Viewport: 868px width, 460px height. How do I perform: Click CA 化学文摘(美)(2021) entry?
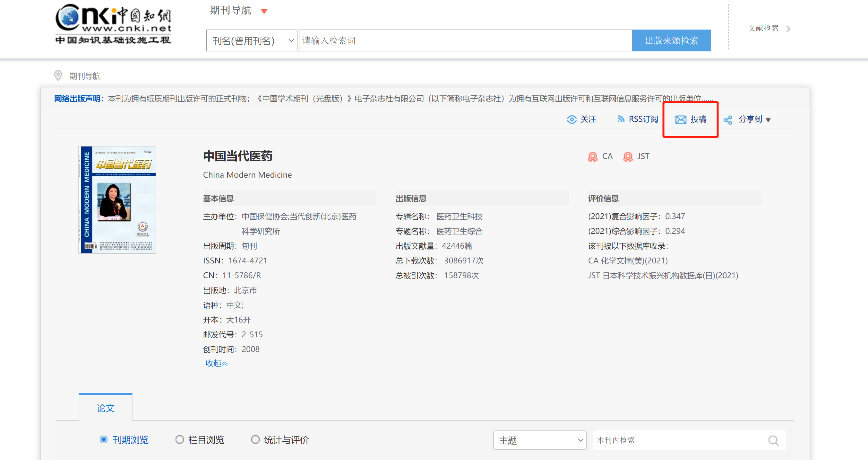point(628,261)
